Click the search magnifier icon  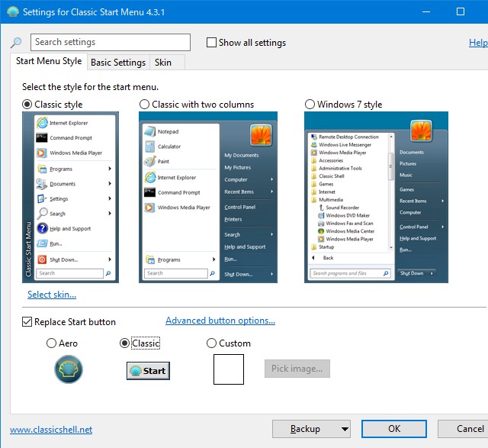(16, 43)
